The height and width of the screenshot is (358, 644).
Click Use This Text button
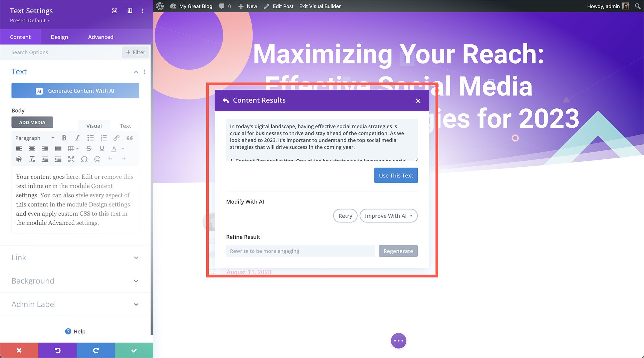pyautogui.click(x=395, y=175)
